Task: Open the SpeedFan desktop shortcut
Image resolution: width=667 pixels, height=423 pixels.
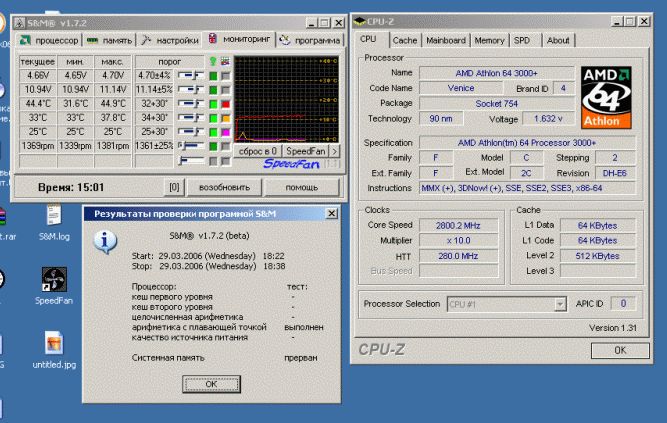Action: point(54,285)
